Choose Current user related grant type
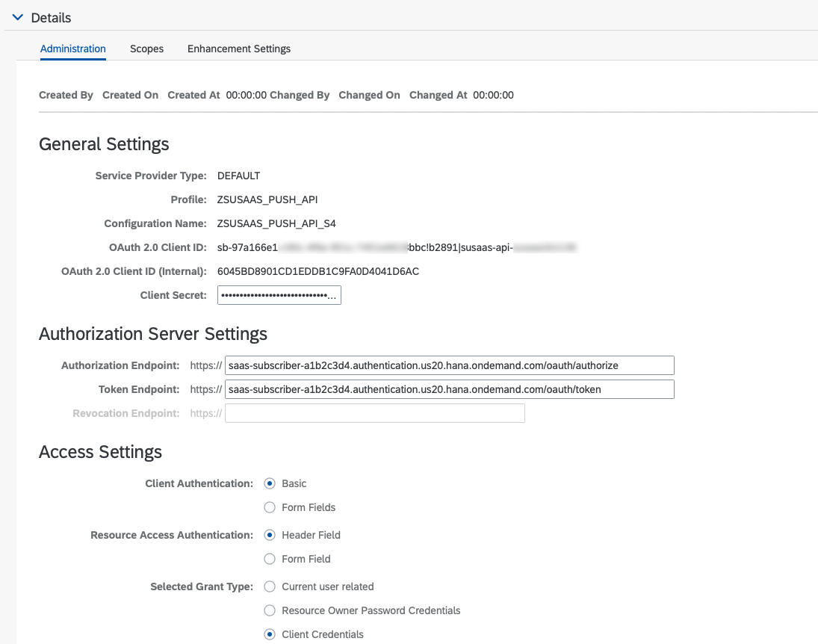 [270, 586]
